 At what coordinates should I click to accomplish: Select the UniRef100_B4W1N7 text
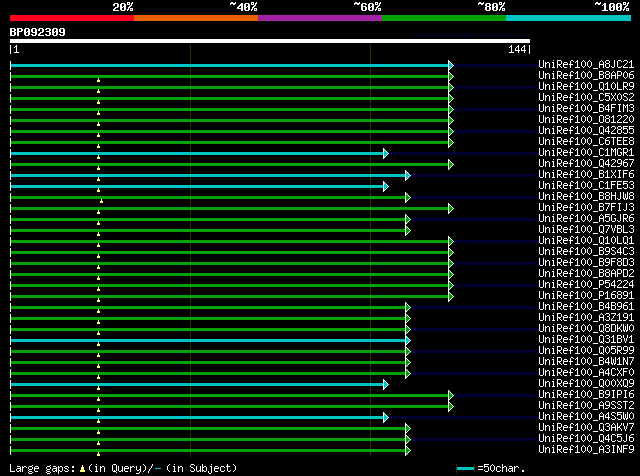[586, 362]
